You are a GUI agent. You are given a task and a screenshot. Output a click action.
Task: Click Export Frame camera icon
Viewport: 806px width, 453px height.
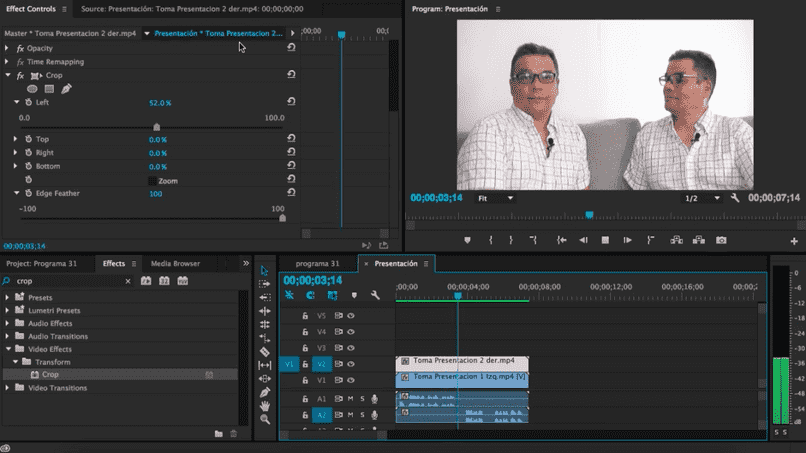pos(721,240)
